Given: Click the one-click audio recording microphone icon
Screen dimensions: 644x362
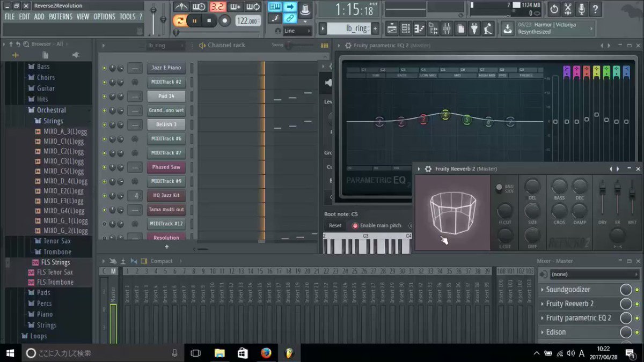Looking at the screenshot, I should tap(581, 9).
